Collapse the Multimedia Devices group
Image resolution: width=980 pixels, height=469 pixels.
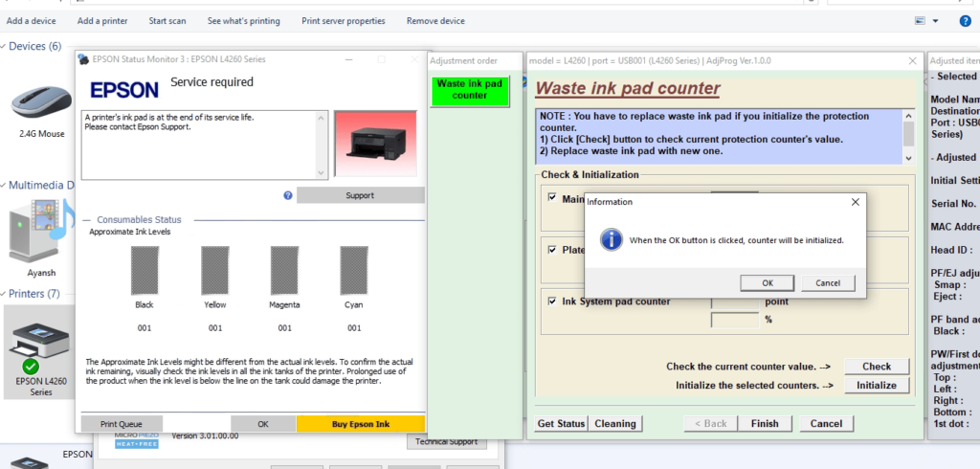pyautogui.click(x=4, y=185)
